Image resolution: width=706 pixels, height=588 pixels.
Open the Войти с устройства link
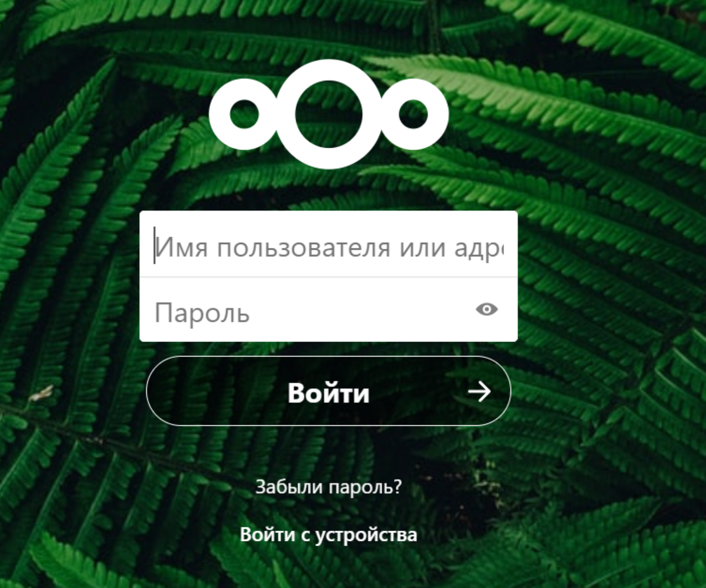pos(329,535)
